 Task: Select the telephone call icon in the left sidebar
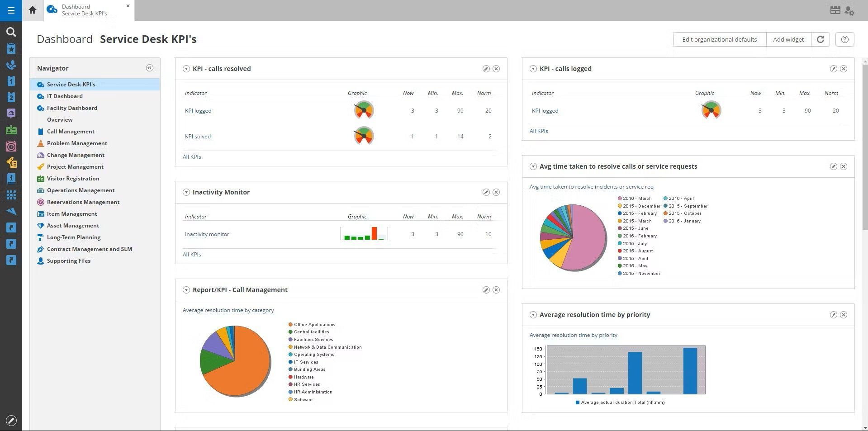pos(11,65)
